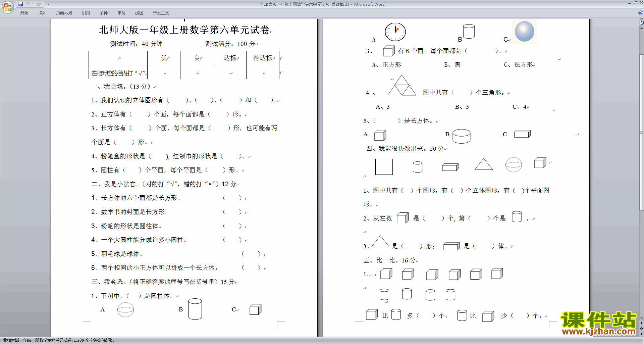Click the Undo arrow icon
Screen dimensions: 644x344
point(28,4)
